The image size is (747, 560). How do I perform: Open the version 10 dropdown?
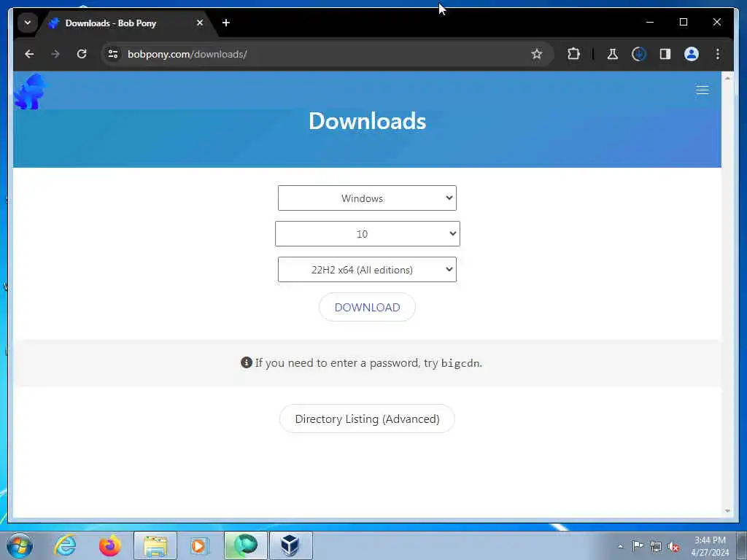368,234
